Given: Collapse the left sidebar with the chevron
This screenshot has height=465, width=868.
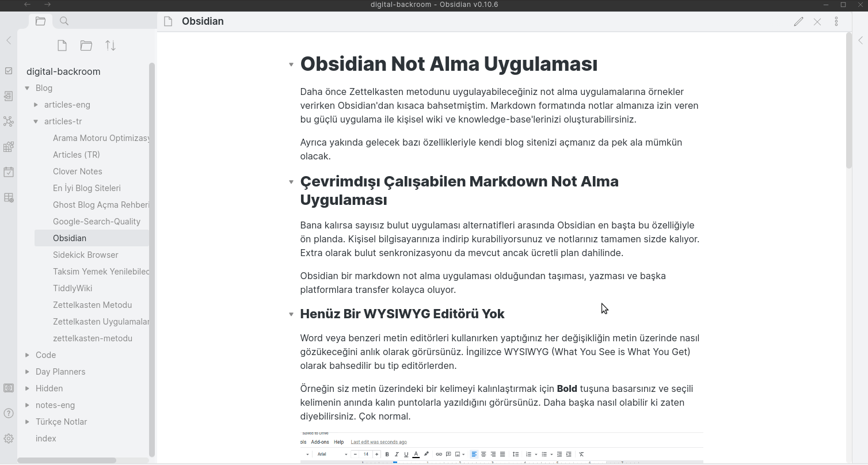Looking at the screenshot, I should point(9,40).
